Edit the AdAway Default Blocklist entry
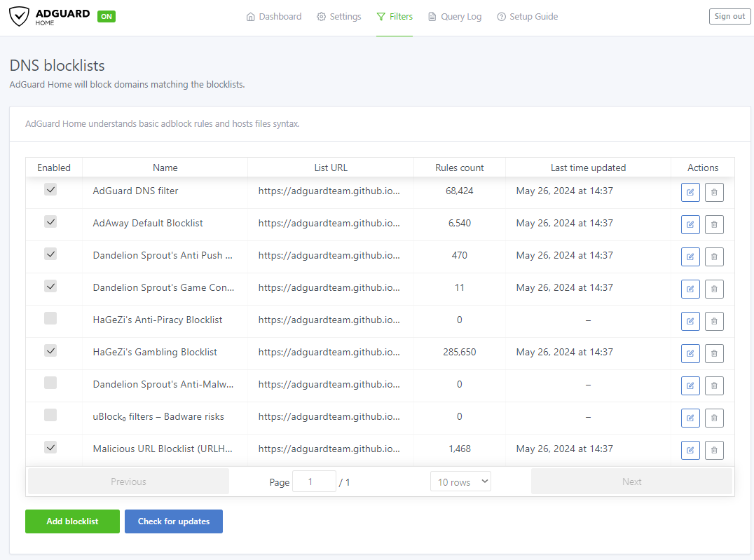 [690, 225]
